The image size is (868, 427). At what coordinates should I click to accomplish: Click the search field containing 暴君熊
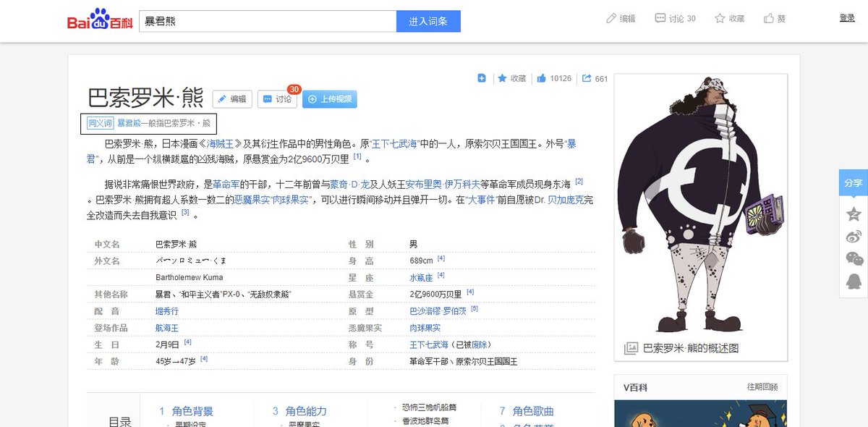coord(268,21)
